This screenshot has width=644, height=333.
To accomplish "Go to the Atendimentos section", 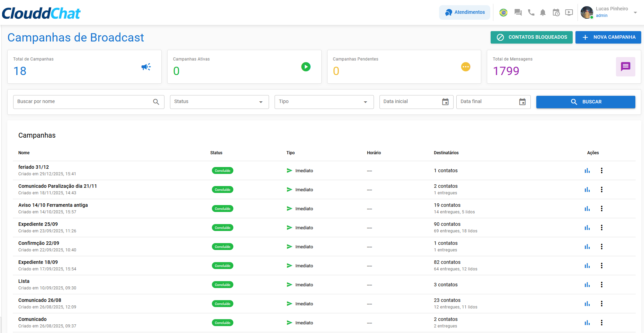I will coord(465,12).
